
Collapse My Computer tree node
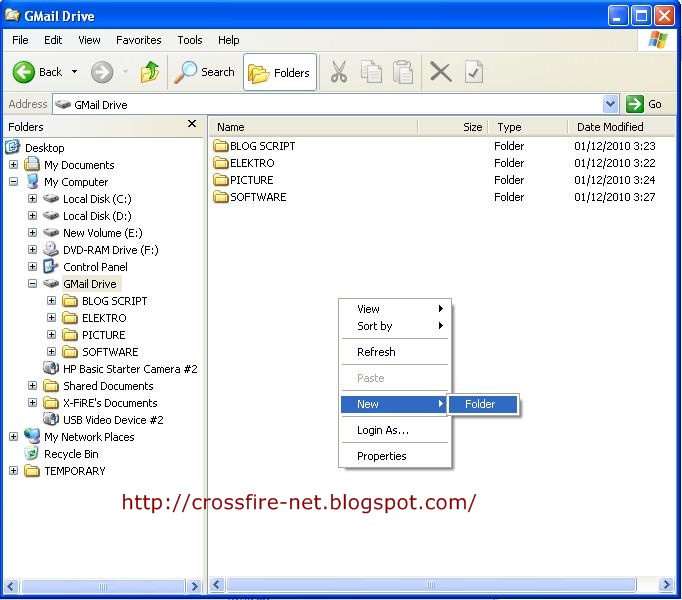(x=13, y=182)
